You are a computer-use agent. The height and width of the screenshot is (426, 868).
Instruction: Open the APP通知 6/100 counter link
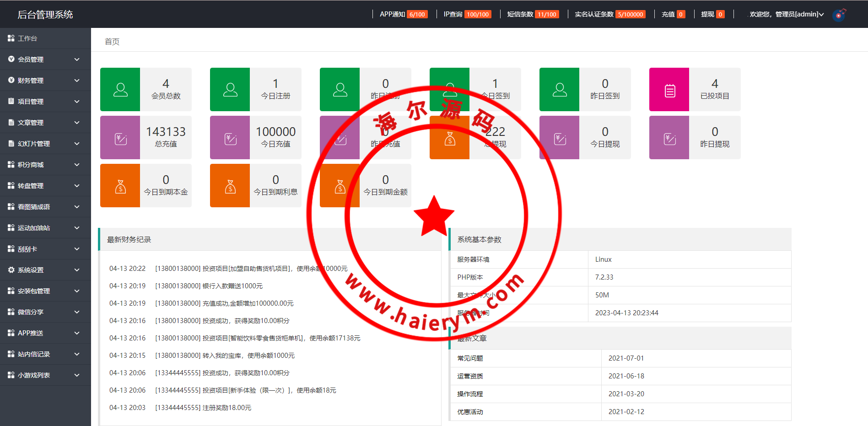pos(403,14)
